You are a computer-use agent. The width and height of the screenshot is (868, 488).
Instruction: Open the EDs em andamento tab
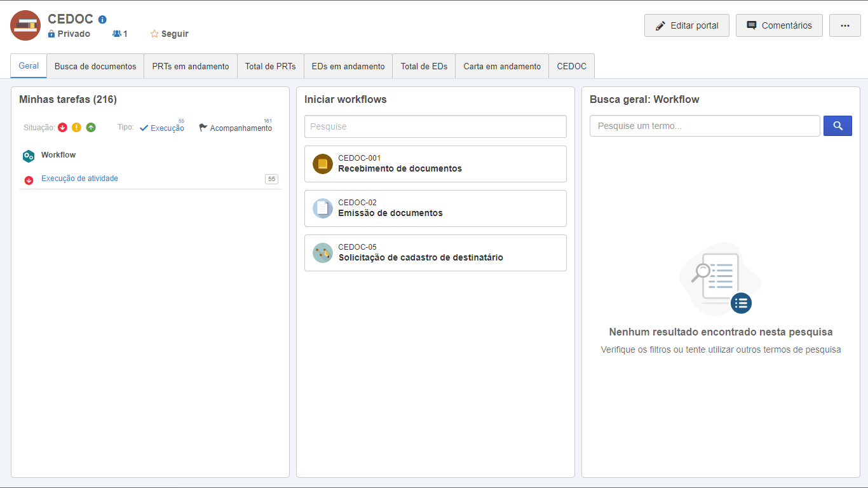(x=348, y=66)
